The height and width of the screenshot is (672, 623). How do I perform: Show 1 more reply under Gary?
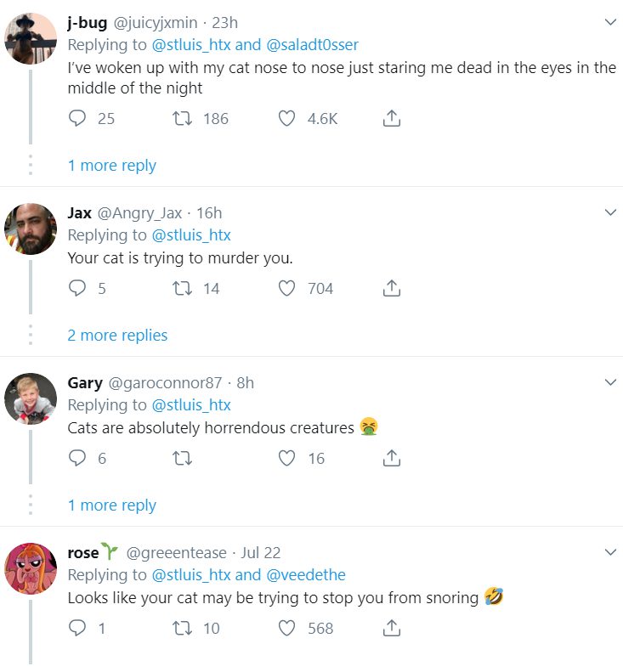[x=112, y=505]
